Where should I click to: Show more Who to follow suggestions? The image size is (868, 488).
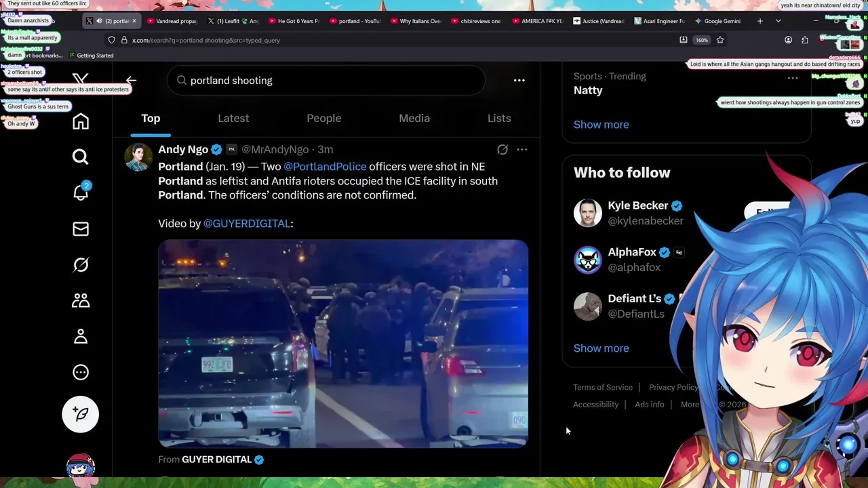(x=601, y=348)
